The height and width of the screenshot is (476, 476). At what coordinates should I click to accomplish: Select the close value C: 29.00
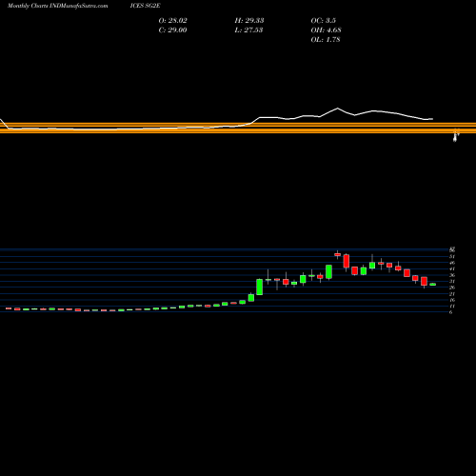(x=172, y=30)
